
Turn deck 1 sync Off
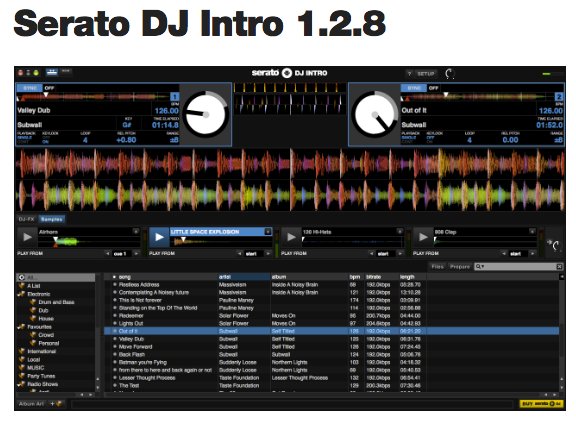[49, 88]
